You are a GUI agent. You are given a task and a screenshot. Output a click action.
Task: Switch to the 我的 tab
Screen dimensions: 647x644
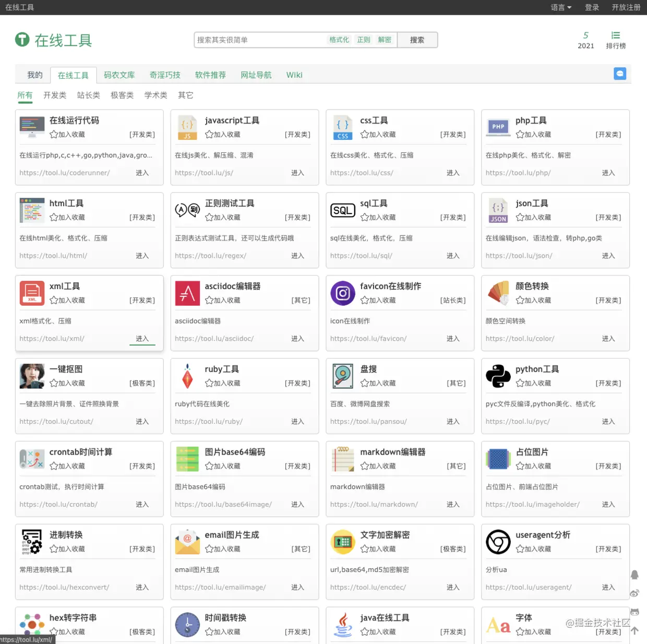coord(35,75)
